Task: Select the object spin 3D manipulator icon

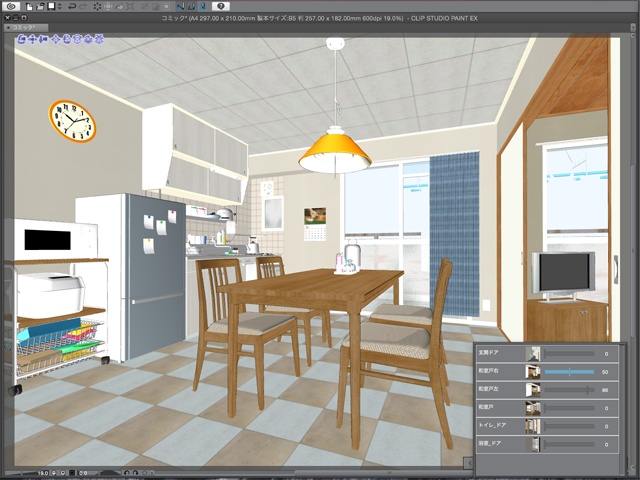Action: tap(78, 39)
